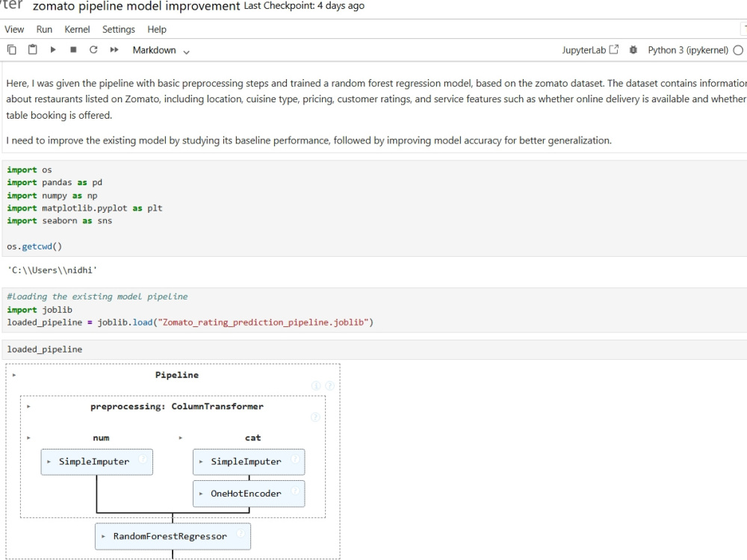This screenshot has height=560, width=747.
Task: Expand the cat transformer arrow
Action: point(180,438)
